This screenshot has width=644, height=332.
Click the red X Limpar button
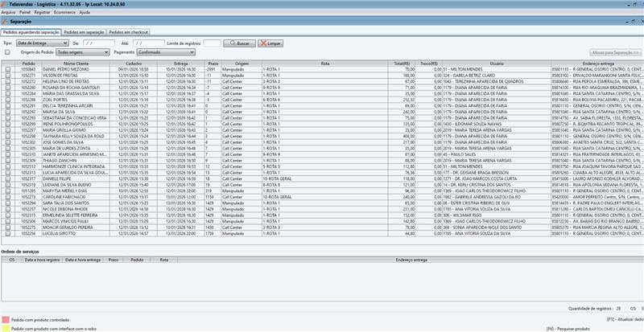pyautogui.click(x=270, y=43)
